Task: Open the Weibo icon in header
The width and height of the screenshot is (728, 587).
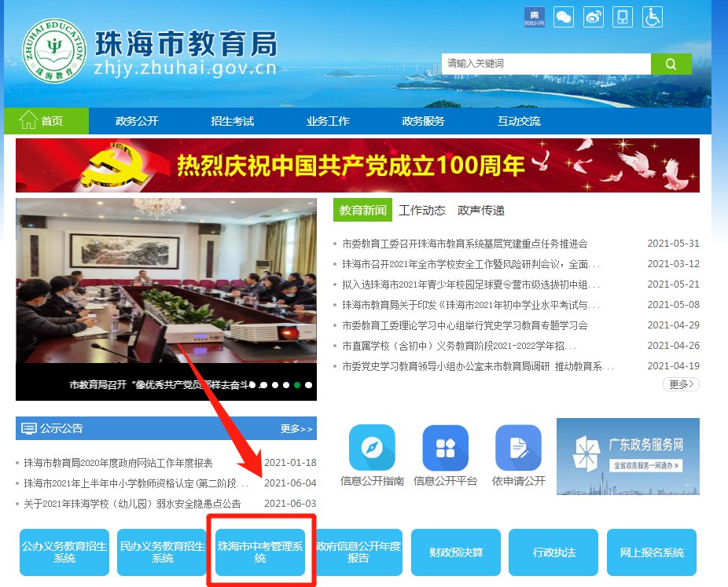Action: (x=594, y=17)
